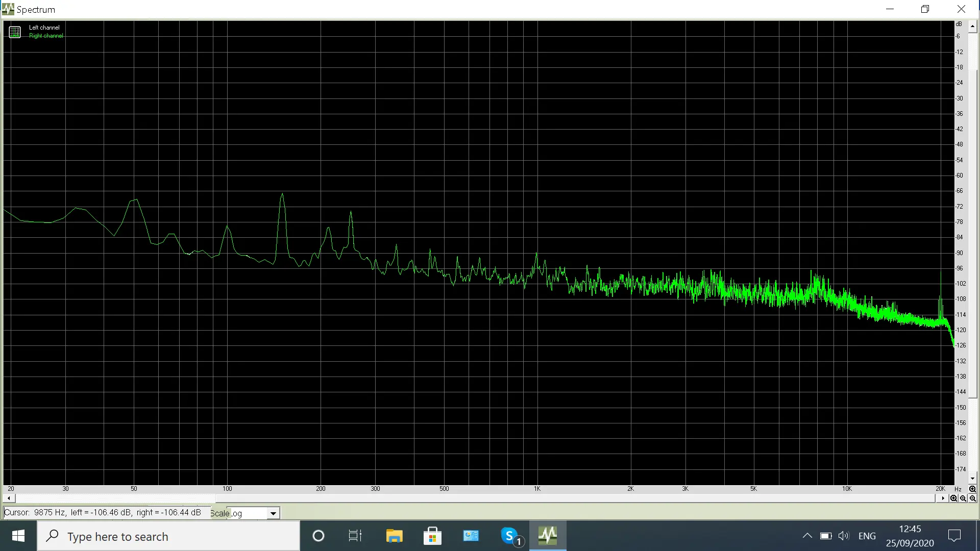Open the Windows Start menu
Image resolution: width=980 pixels, height=551 pixels.
(x=18, y=536)
